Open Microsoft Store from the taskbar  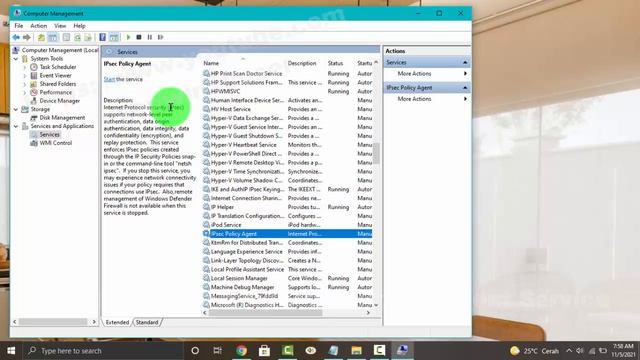click(264, 351)
